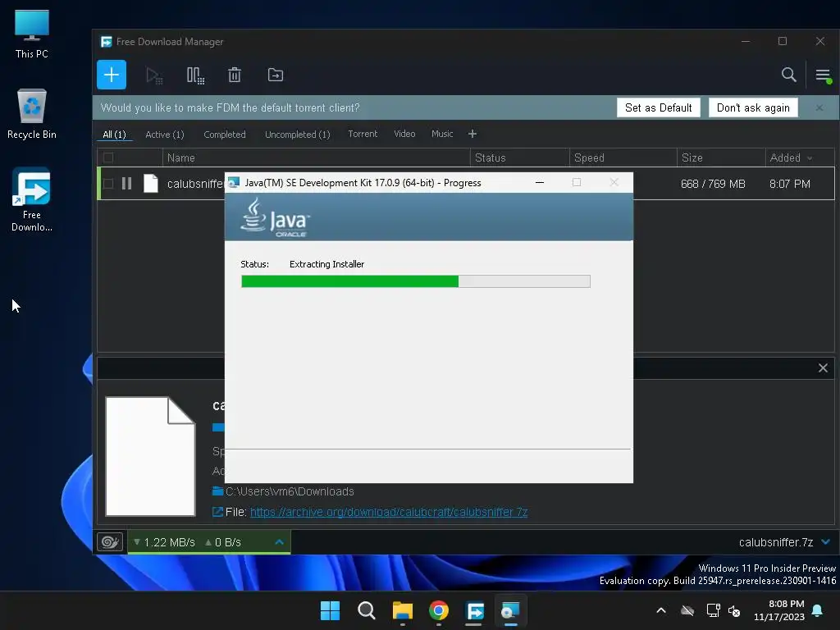This screenshot has width=840, height=630.
Task: Open download folder icon next to C:\Users\vm6\Downloads
Action: (217, 491)
